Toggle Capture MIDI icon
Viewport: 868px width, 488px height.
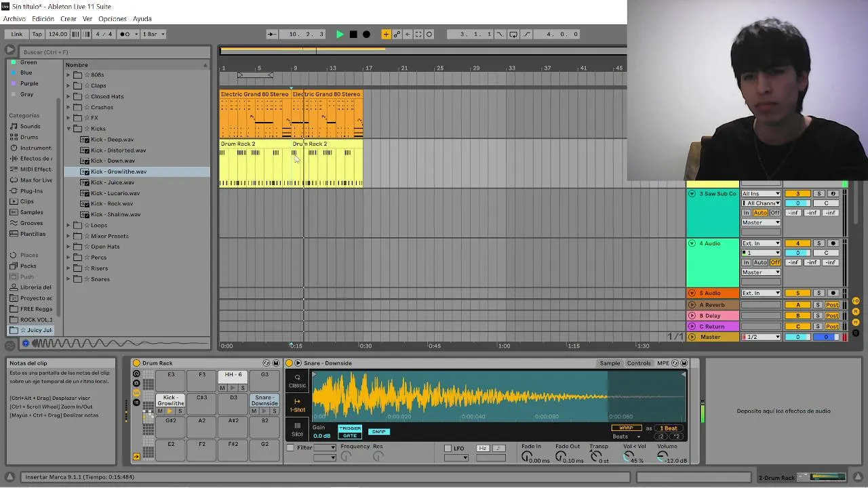click(418, 34)
